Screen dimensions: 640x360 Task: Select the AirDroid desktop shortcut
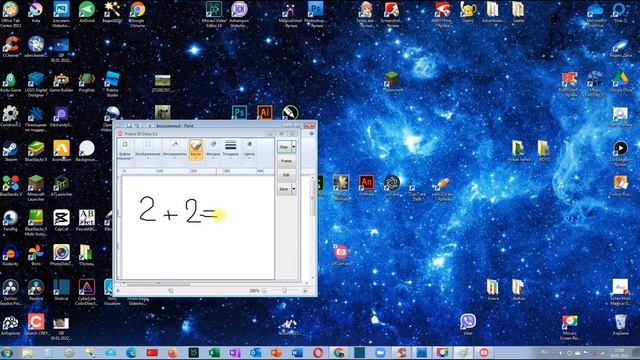[x=87, y=12]
